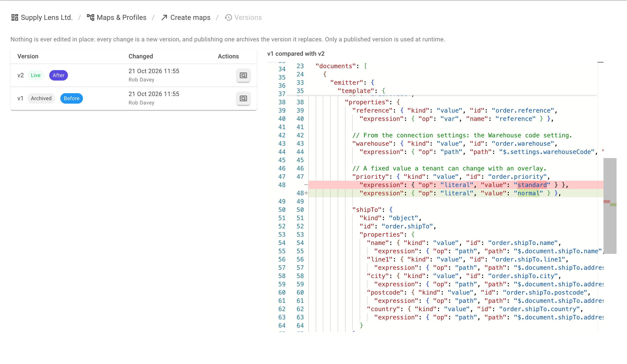
Task: Open the Supply Lens Ltd. breadcrumb link
Action: pyautogui.click(x=42, y=17)
